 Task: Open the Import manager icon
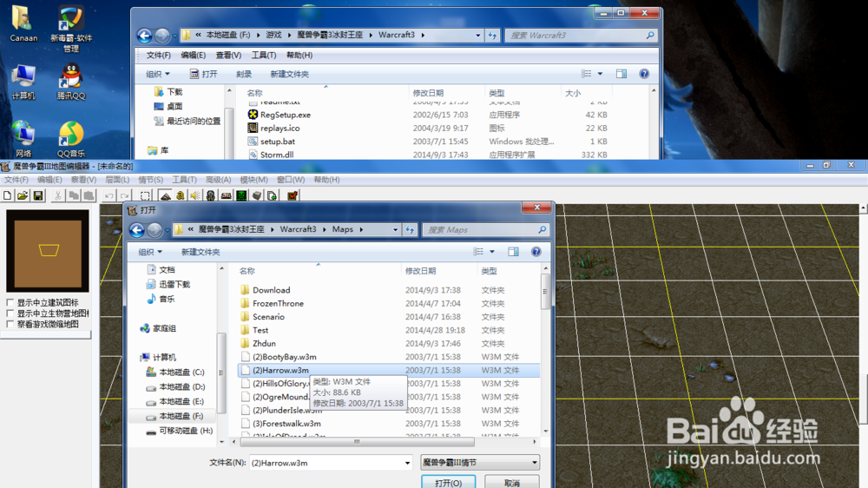click(272, 195)
